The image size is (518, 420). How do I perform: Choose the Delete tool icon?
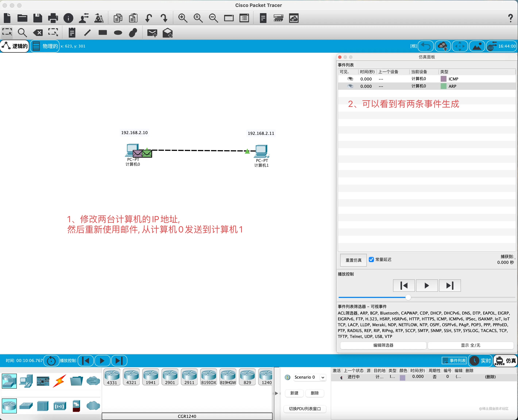(38, 32)
